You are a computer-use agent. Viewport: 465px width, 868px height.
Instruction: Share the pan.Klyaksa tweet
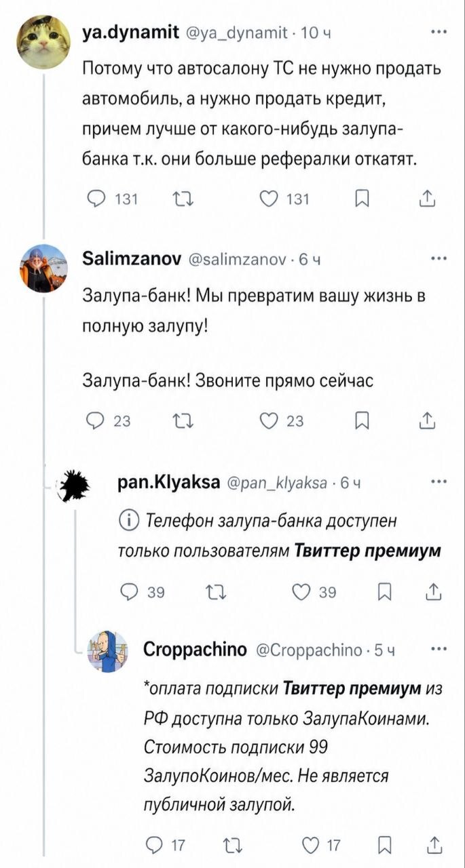click(x=432, y=592)
